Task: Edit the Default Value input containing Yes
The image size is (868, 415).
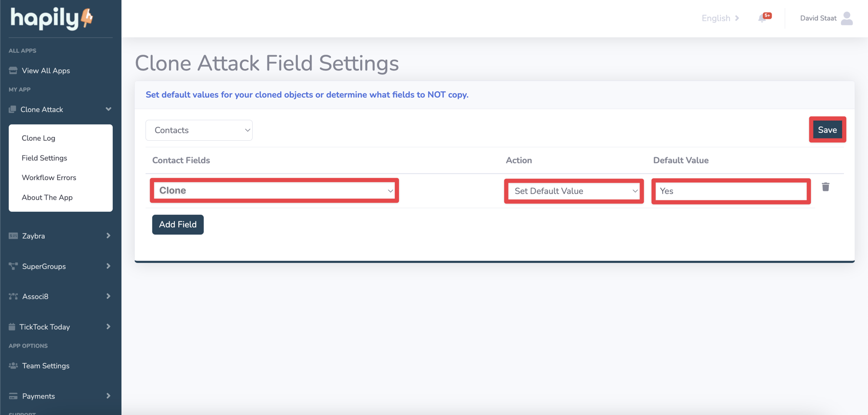Action: coord(730,191)
